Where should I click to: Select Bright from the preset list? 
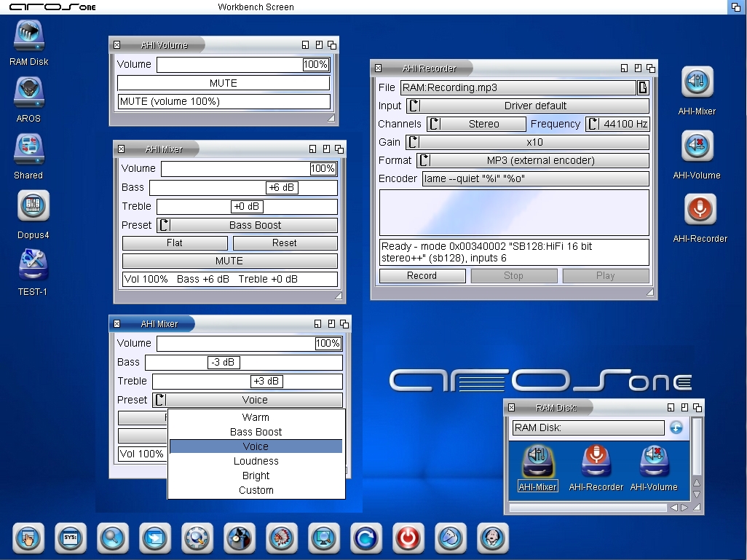tap(256, 476)
